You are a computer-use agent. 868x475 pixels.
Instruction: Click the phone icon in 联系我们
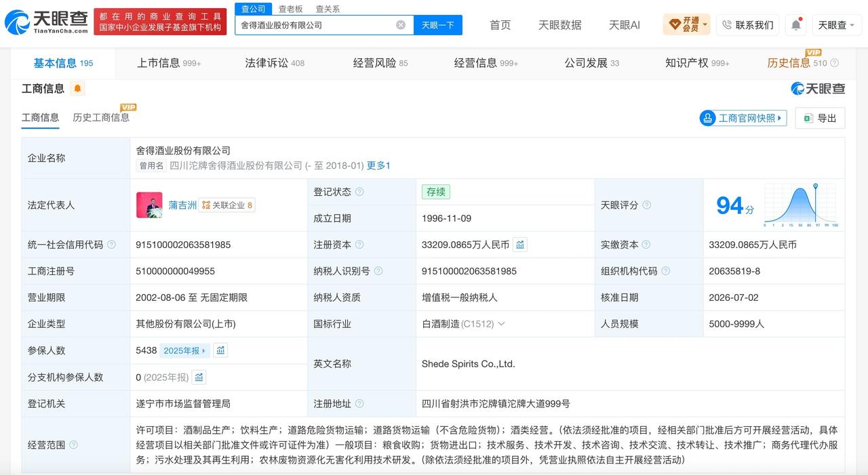tap(727, 25)
